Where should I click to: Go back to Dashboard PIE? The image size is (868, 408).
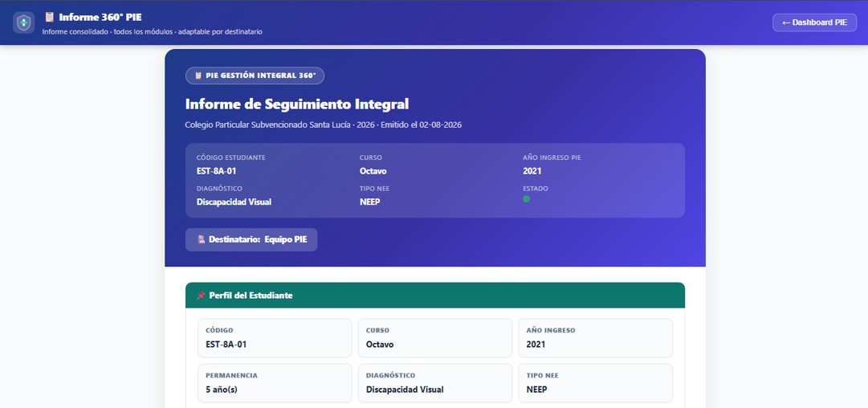coord(814,22)
